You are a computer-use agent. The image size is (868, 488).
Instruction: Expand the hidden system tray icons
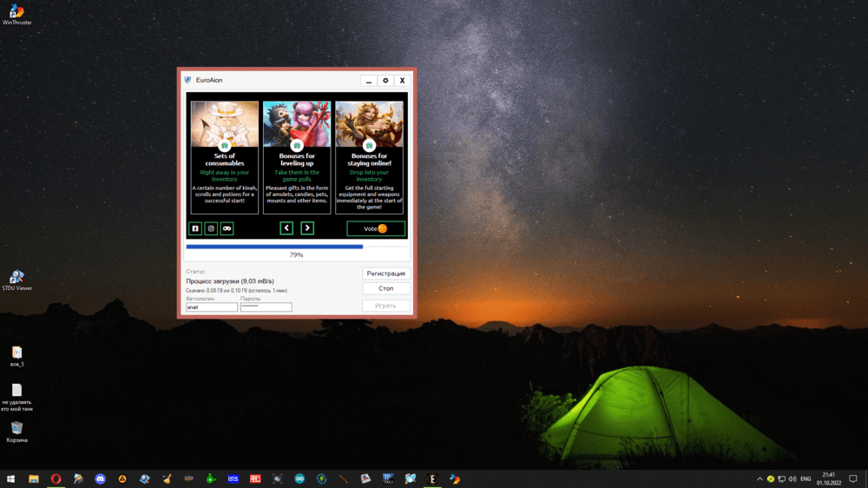click(759, 478)
